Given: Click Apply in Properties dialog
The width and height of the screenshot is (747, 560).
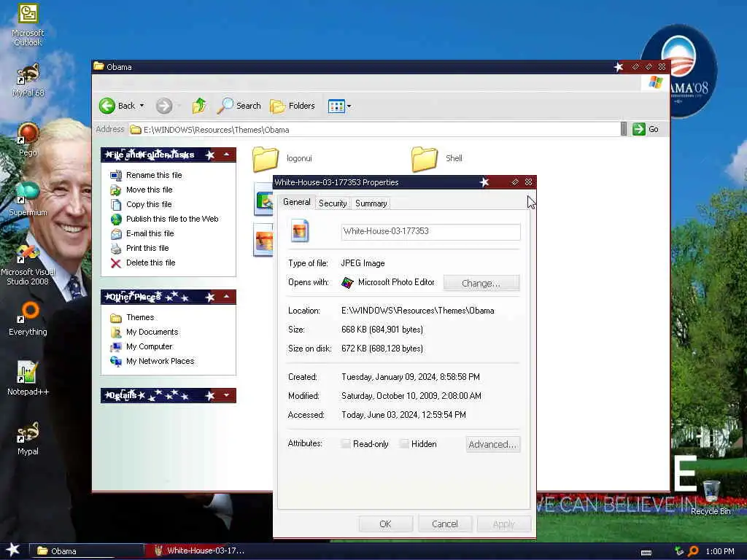Looking at the screenshot, I should coord(503,524).
